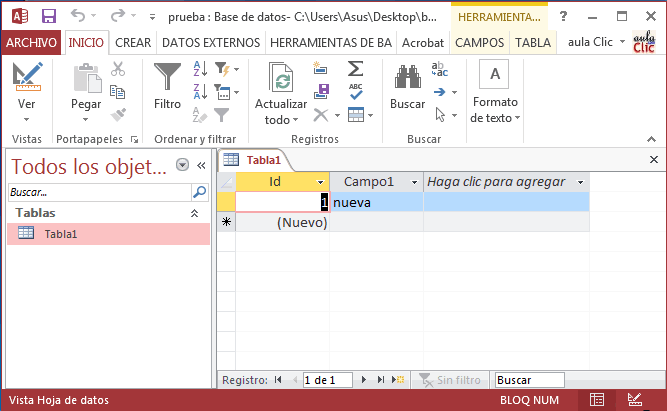
Task: Open the Id column header dropdown arrow
Action: (321, 182)
